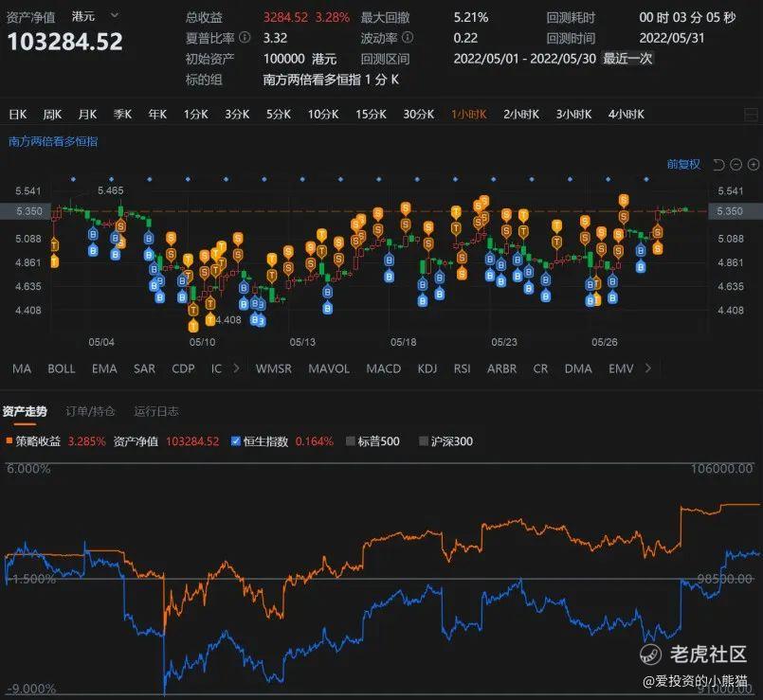Enable the BOLL indicator

[x=62, y=368]
